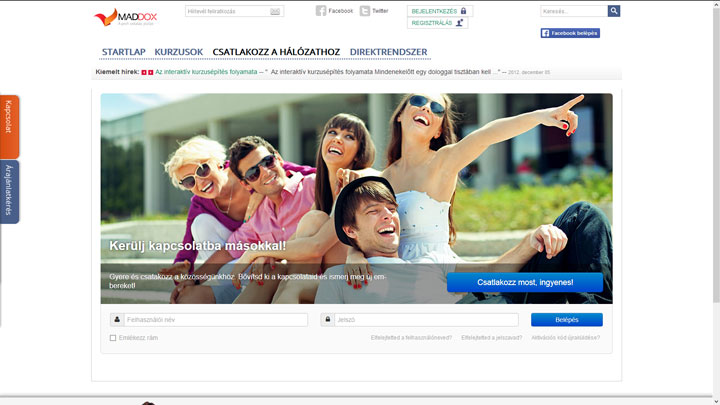Image resolution: width=720 pixels, height=405 pixels.
Task: Focus the Jelszó password field
Action: [425, 320]
